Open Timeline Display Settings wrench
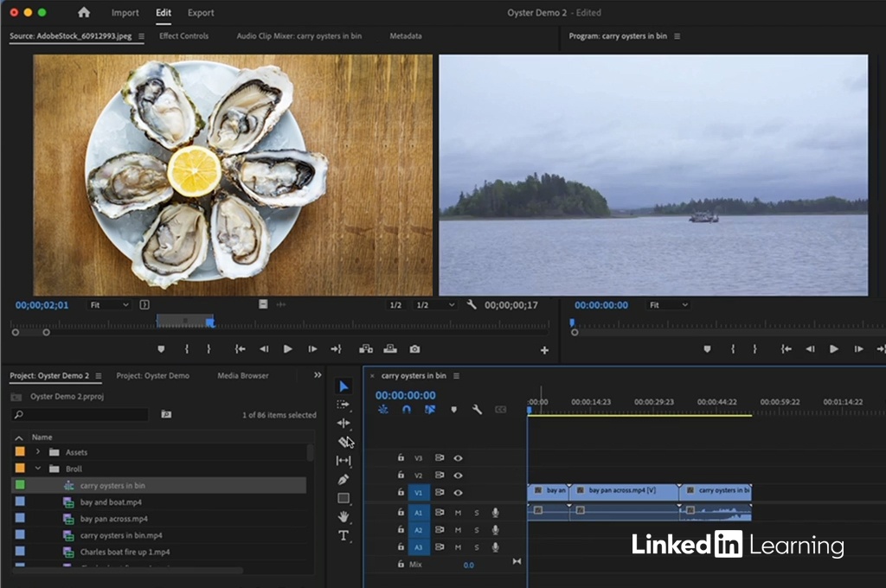This screenshot has height=588, width=886. pos(477,410)
